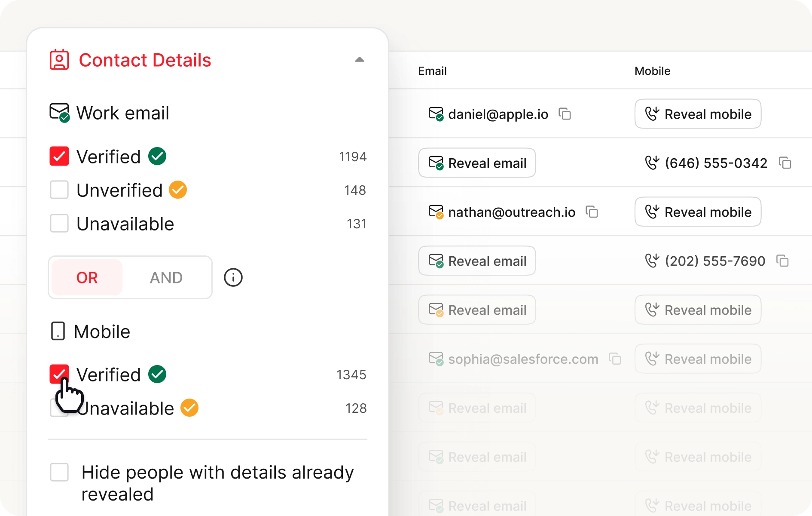Image resolution: width=812 pixels, height=516 pixels.
Task: Click the Mobile column header
Action: pyautogui.click(x=652, y=71)
